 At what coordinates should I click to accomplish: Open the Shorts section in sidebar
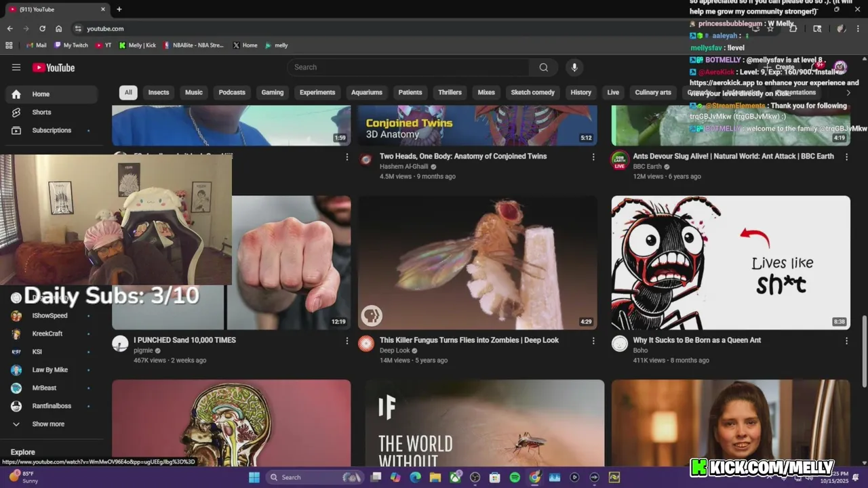(x=51, y=112)
